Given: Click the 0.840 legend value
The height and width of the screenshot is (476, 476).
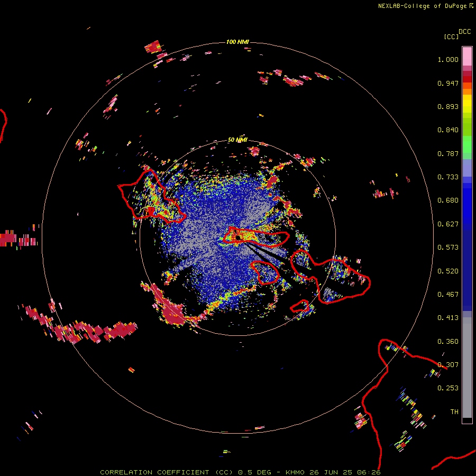Looking at the screenshot, I should coord(448,130).
